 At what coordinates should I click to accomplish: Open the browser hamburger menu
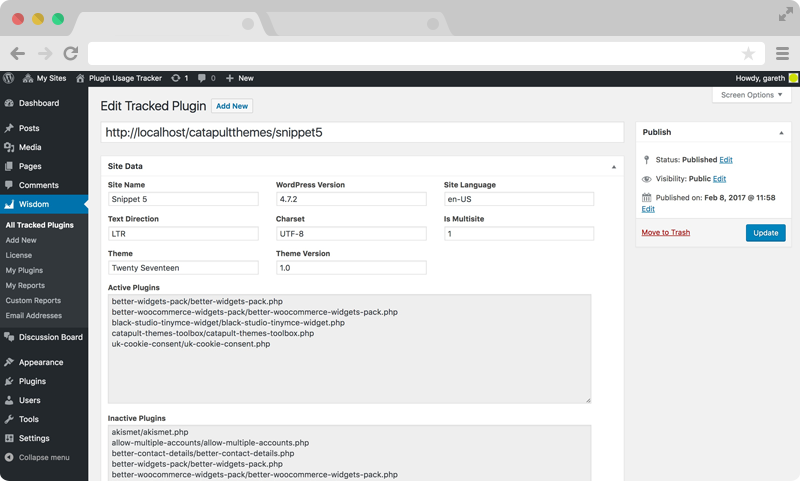pyautogui.click(x=782, y=53)
